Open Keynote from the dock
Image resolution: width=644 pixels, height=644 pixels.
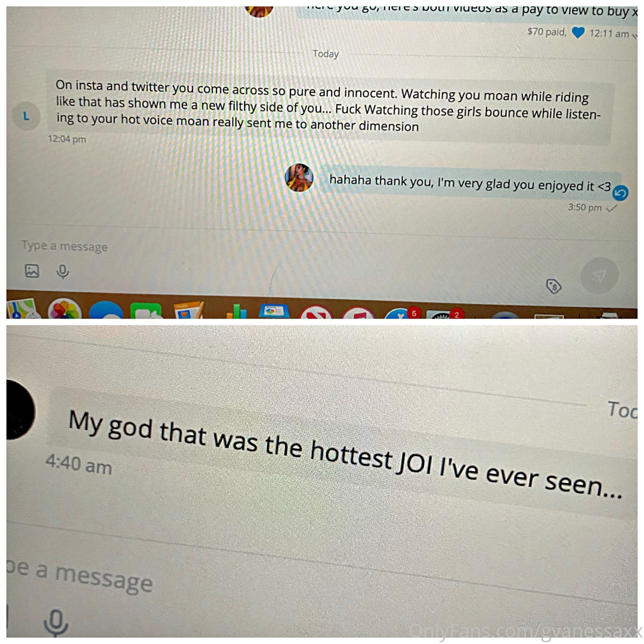274,311
